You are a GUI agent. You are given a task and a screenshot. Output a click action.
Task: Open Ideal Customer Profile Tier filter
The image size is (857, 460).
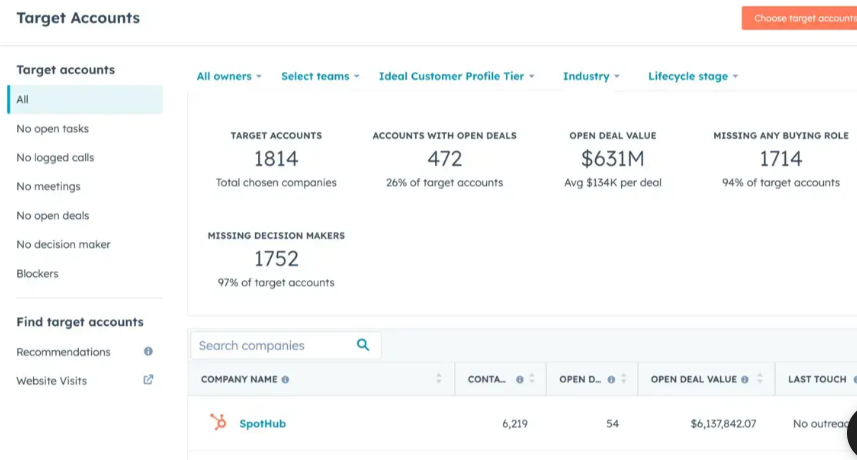[456, 76]
